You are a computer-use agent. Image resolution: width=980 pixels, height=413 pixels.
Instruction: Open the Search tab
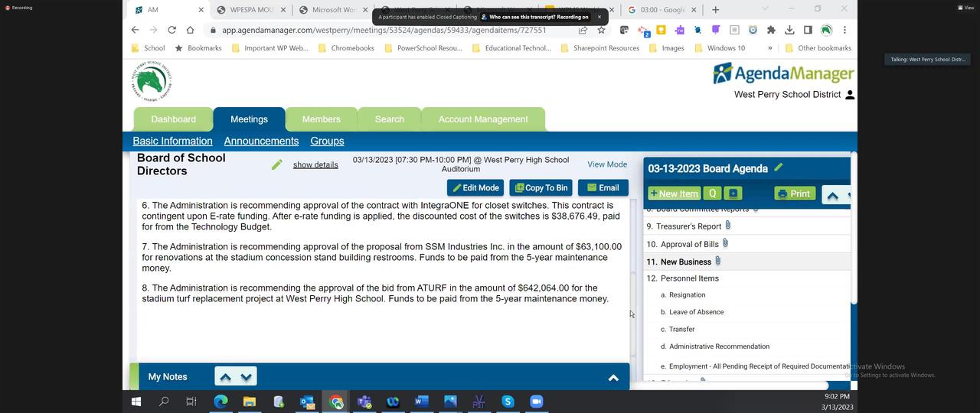tap(389, 119)
